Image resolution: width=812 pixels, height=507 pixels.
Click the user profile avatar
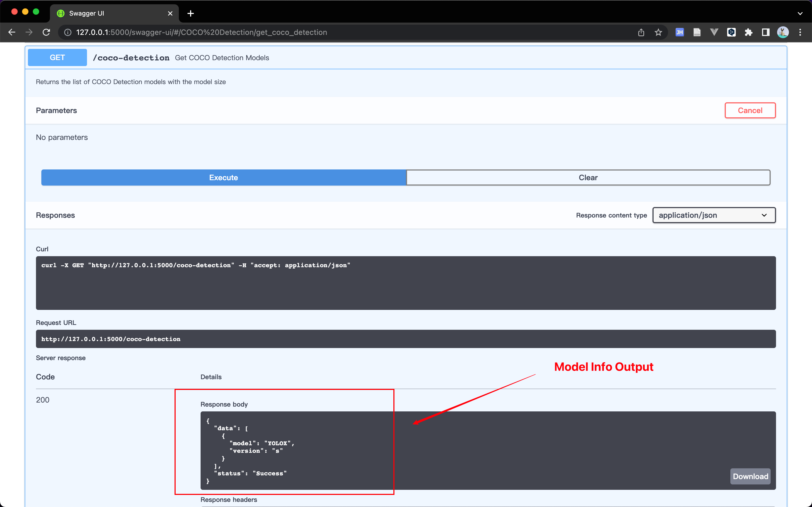[x=783, y=32]
